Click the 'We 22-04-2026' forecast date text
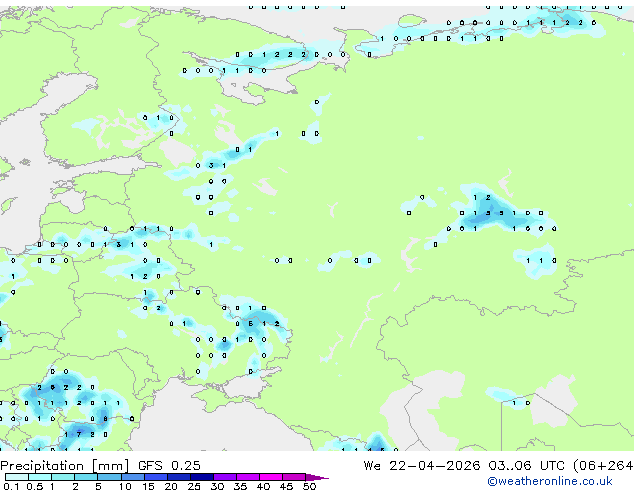The image size is (634, 490). point(422,466)
